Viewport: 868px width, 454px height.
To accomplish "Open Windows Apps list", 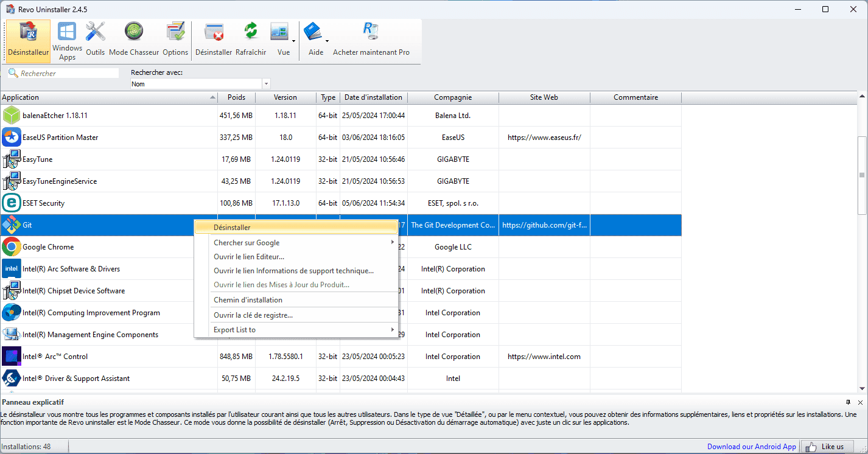I will (67, 41).
